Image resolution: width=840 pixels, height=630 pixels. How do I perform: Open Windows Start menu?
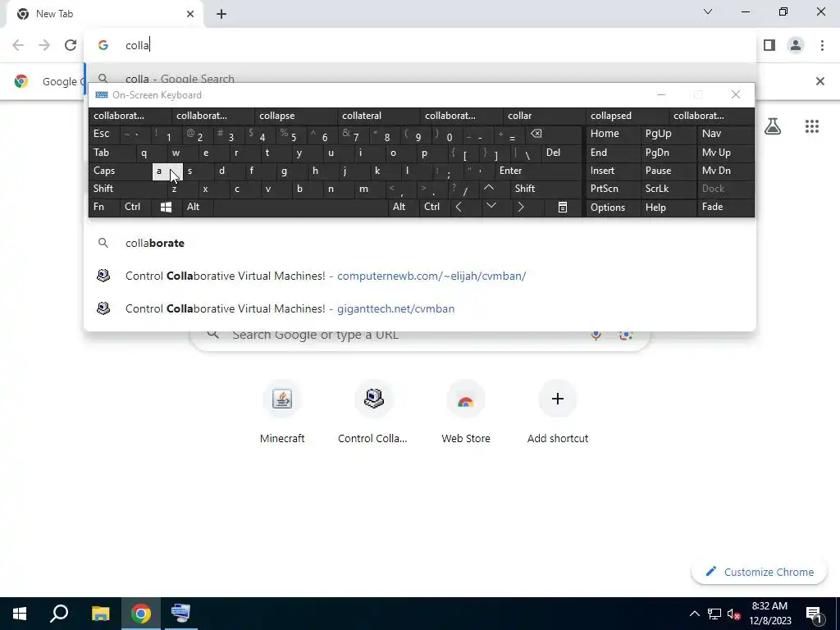(x=20, y=614)
